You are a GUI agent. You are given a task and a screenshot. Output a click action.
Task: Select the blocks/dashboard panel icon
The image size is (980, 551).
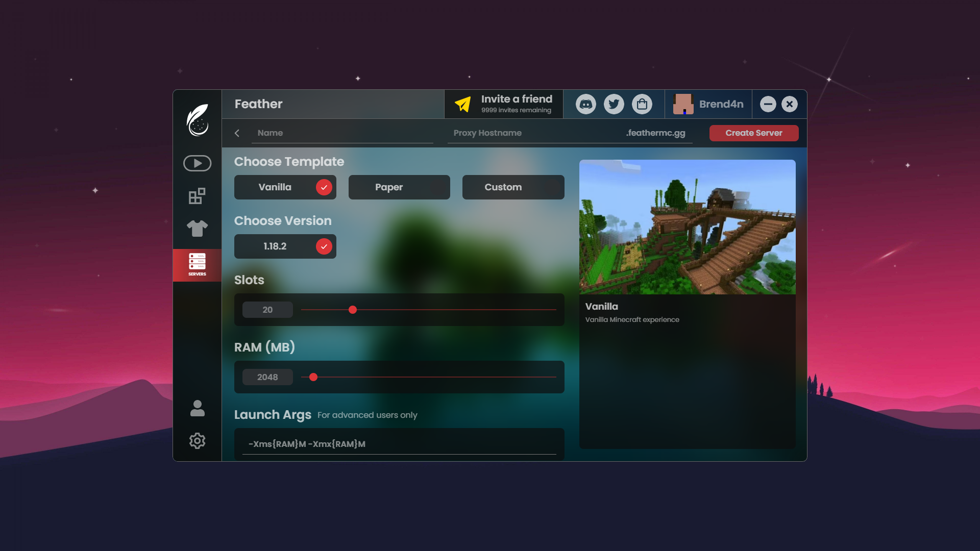[197, 196]
